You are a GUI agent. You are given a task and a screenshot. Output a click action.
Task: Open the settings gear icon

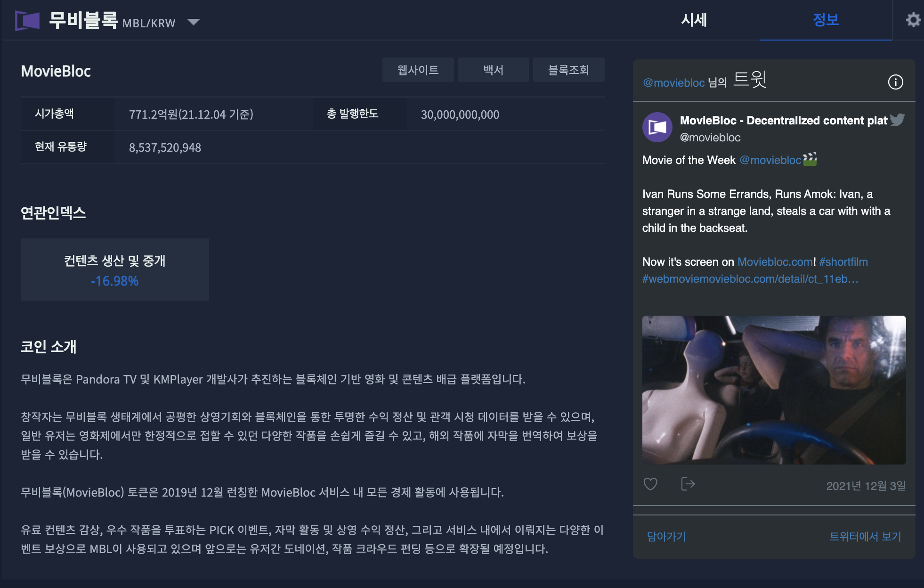[913, 20]
